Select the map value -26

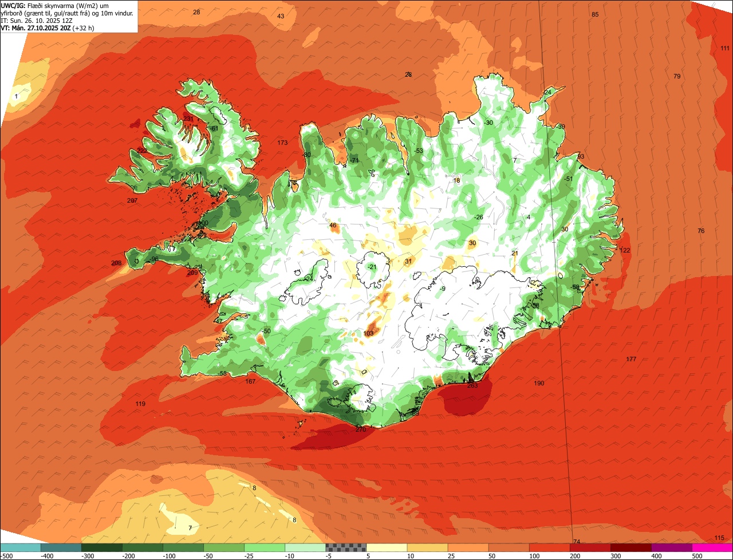[479, 217]
